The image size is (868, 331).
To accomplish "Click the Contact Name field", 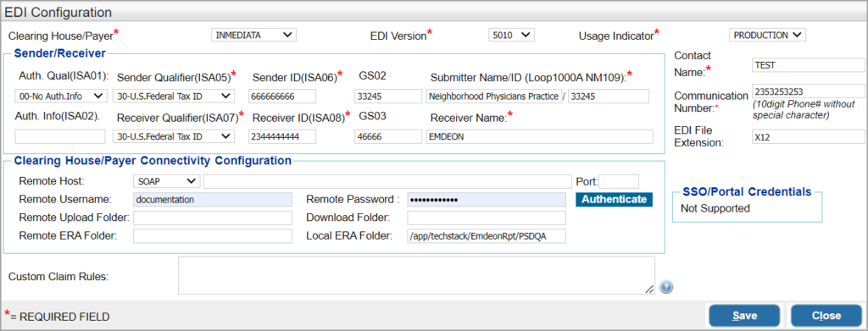I will (x=808, y=64).
